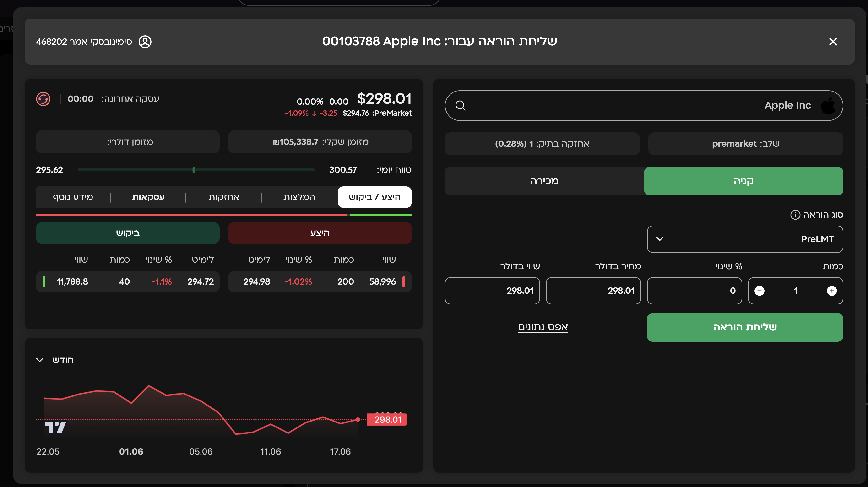Switch to אחזקות tab
This screenshot has width=868, height=487.
223,197
